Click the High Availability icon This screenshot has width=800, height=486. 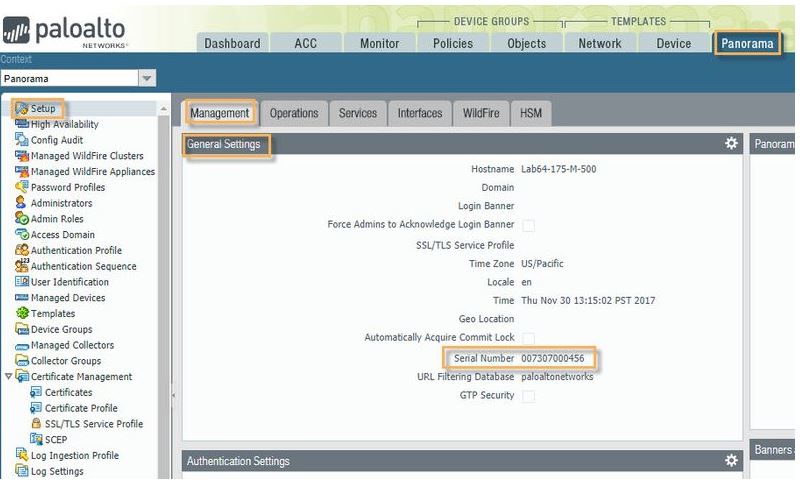click(21, 124)
